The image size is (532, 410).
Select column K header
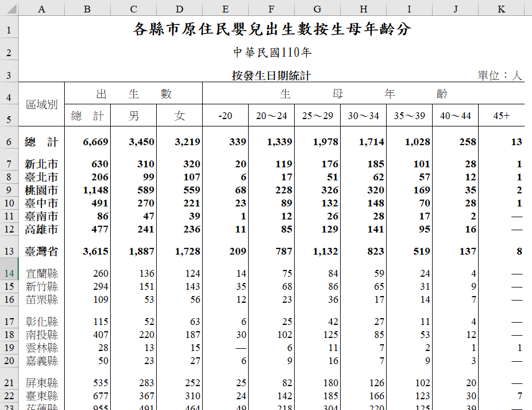coord(501,9)
